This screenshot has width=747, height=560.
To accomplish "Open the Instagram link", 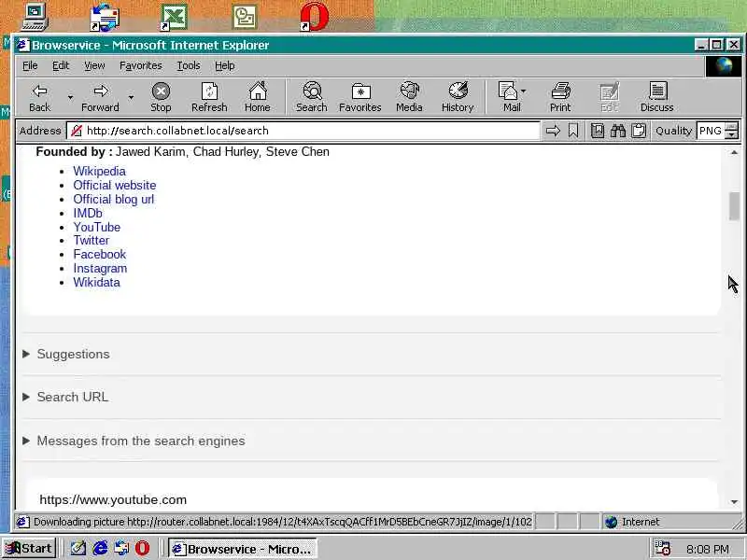I will point(100,269).
